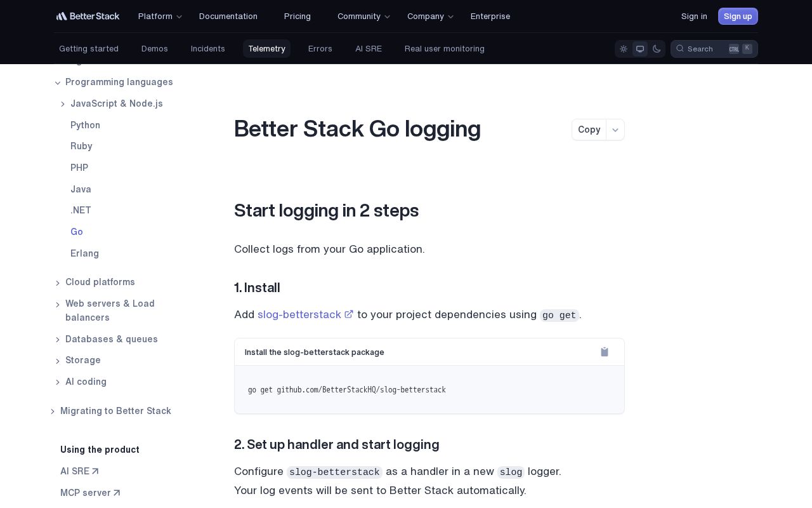Viewport: 812px width, 508px height.
Task: Open AI SRE sidebar external link
Action: (x=79, y=471)
